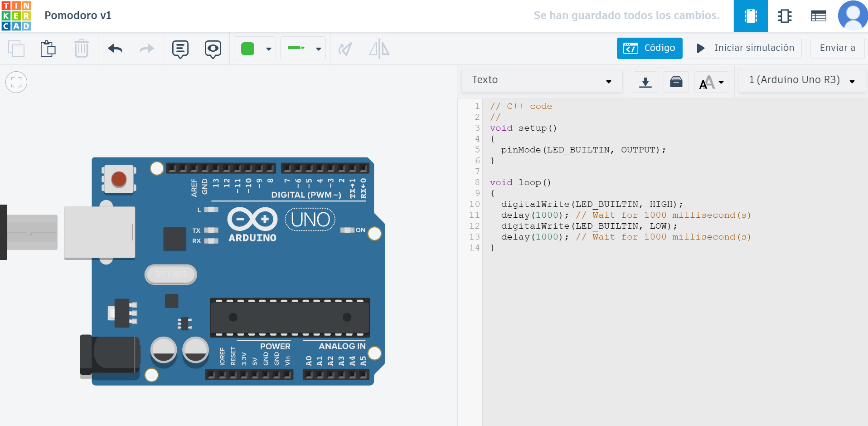Expand the Texto editing mode dropdown

(x=542, y=81)
